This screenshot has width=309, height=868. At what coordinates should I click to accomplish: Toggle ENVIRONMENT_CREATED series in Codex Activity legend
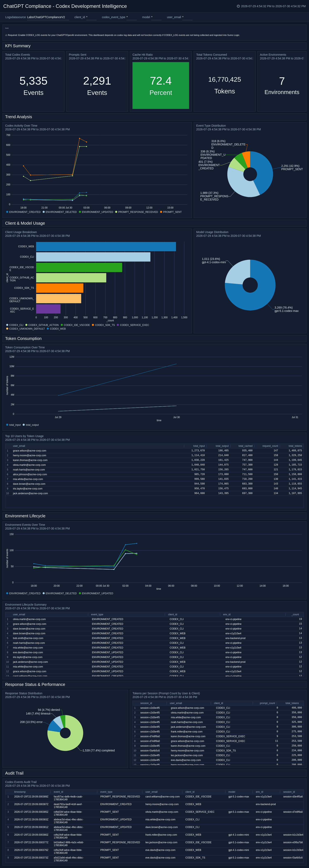23,212
